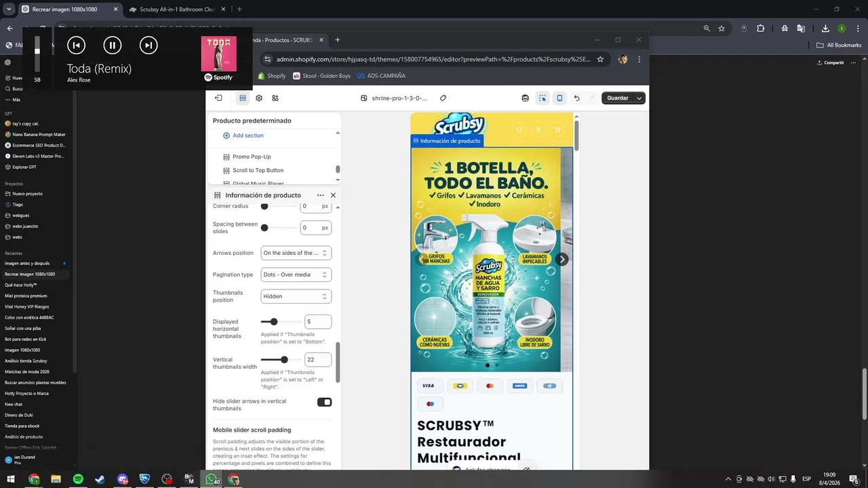Viewport: 868px width, 488px height.
Task: Click the preview pane vertical scrollbar
Action: tap(576, 134)
